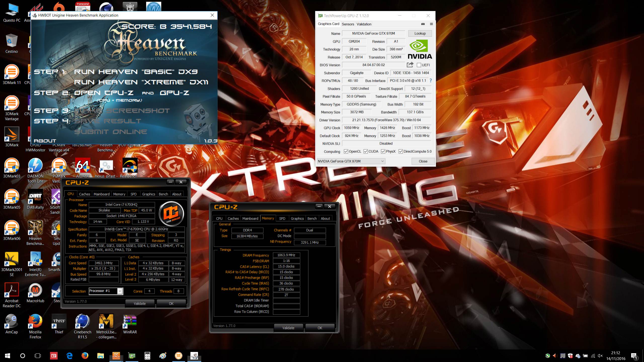
Task: Click the Bus Interface question mark in GPU-Z
Action: (431, 80)
